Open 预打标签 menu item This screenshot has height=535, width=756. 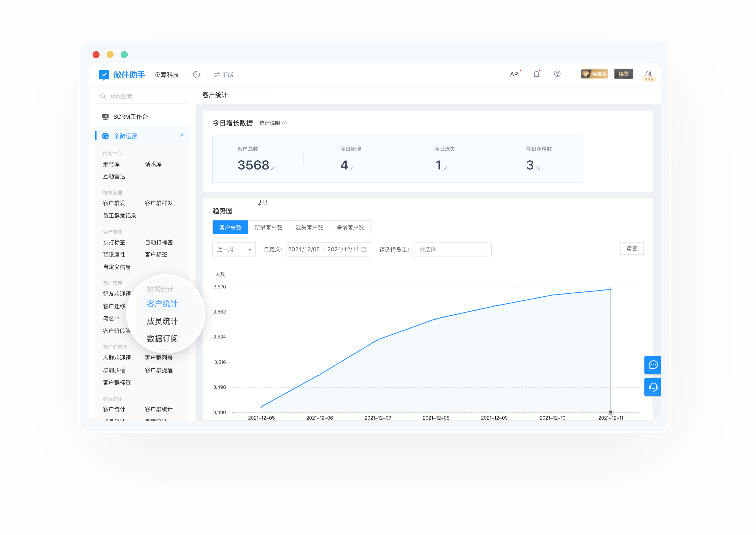pyautogui.click(x=114, y=242)
